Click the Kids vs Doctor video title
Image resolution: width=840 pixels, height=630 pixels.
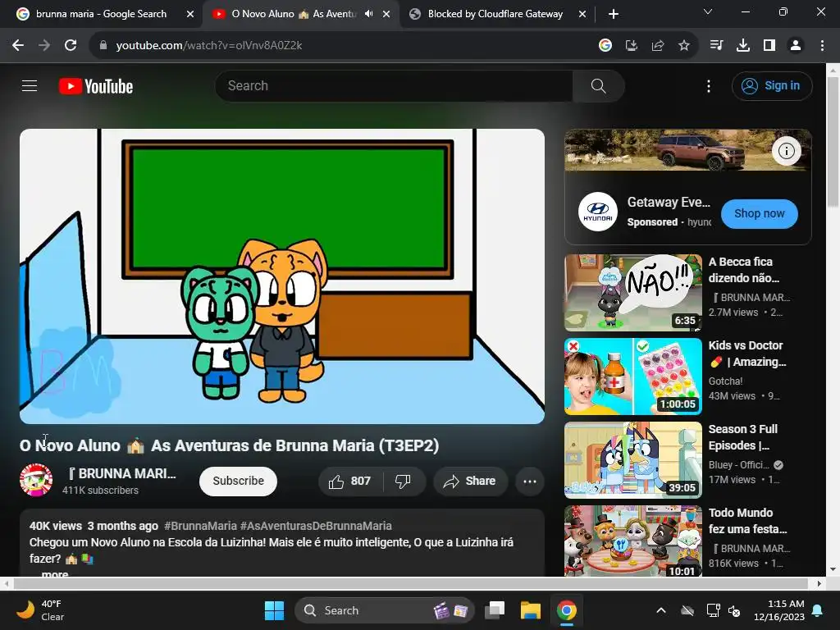747,354
